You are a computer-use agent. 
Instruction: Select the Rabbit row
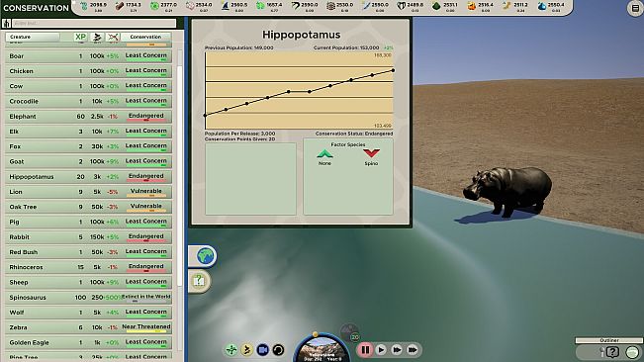tap(88, 237)
